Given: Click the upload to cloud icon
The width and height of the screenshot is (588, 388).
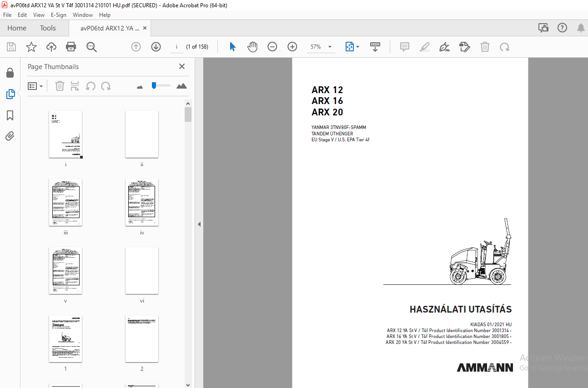Looking at the screenshot, I should coord(51,47).
